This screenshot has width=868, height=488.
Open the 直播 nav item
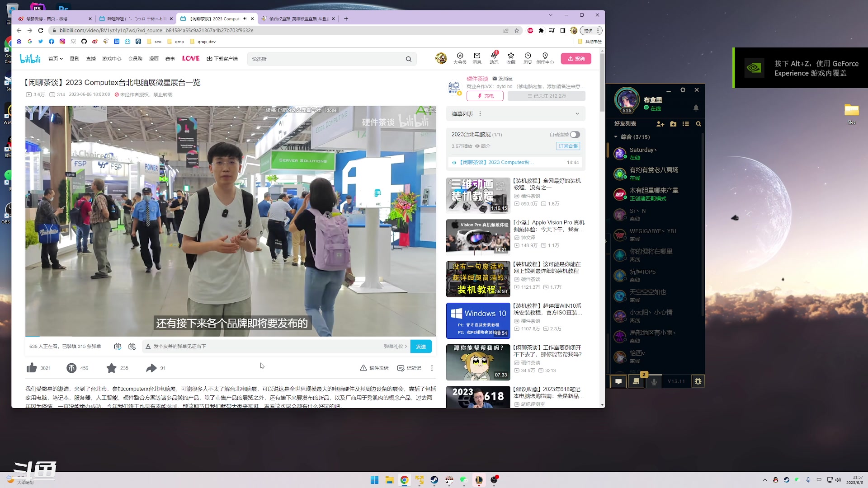click(x=91, y=59)
